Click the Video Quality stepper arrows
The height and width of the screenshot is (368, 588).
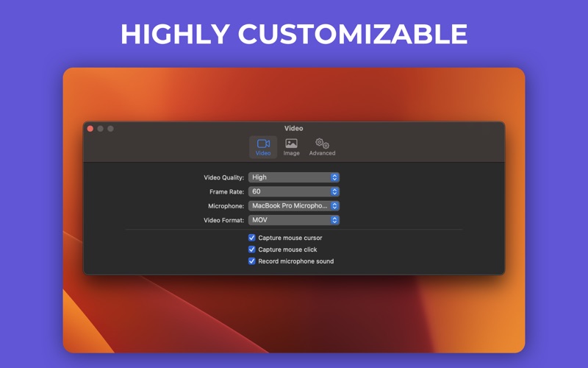334,177
